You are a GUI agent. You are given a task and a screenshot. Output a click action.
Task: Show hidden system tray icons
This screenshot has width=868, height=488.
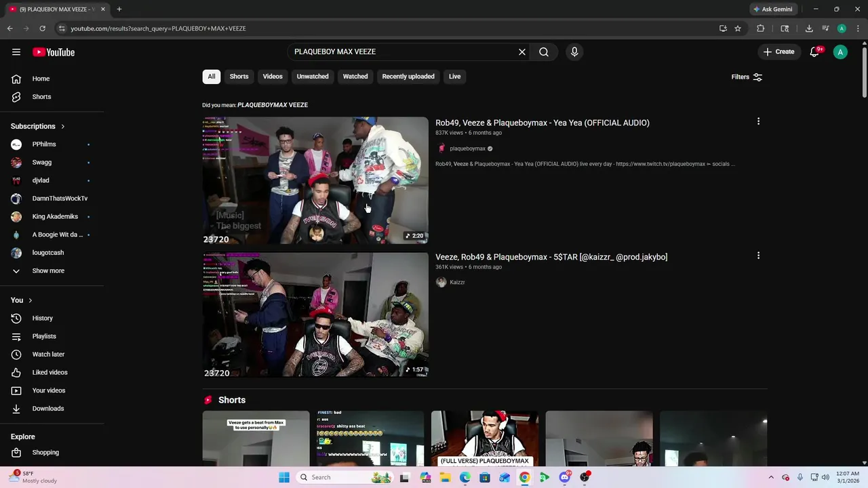coord(771,477)
